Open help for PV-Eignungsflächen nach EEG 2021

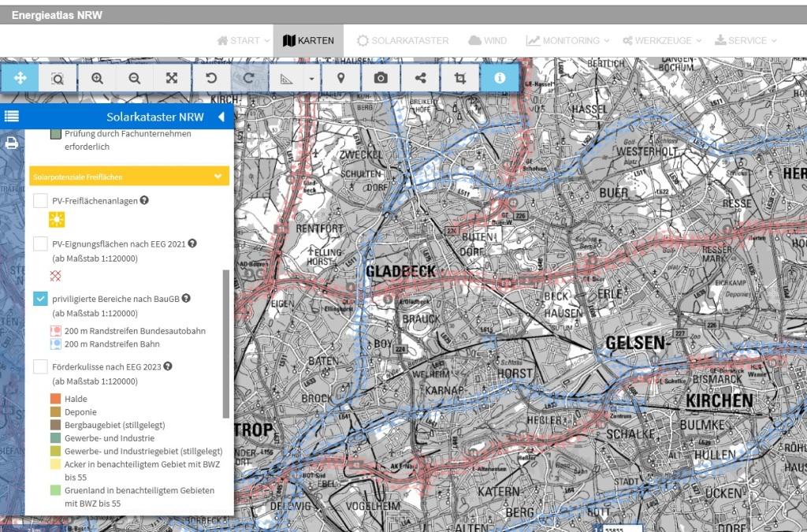192,244
